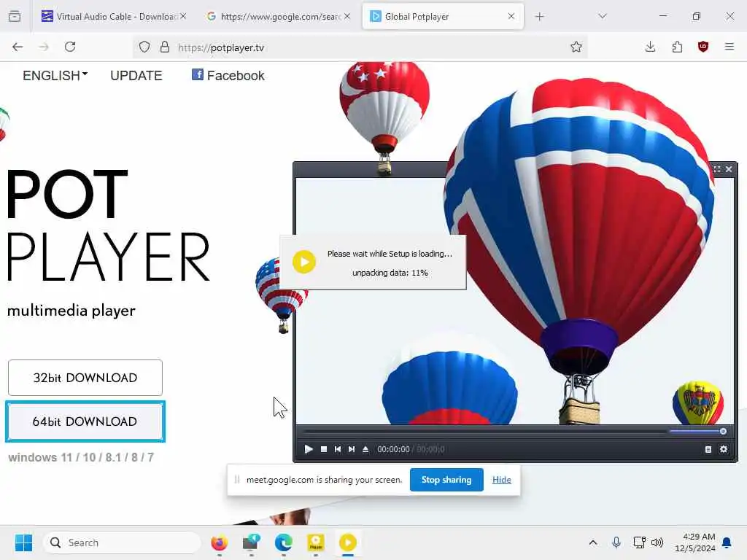Open the Windows Start menu

tap(23, 542)
